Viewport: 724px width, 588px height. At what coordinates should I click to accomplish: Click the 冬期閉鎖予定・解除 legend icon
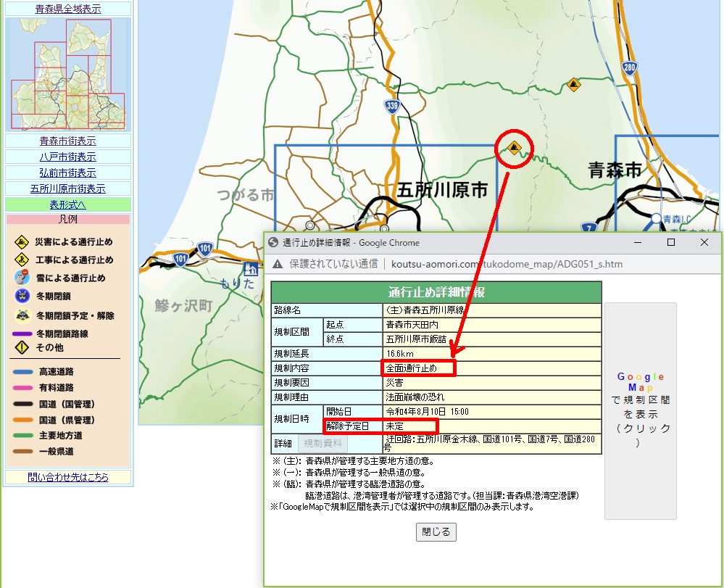point(22,315)
